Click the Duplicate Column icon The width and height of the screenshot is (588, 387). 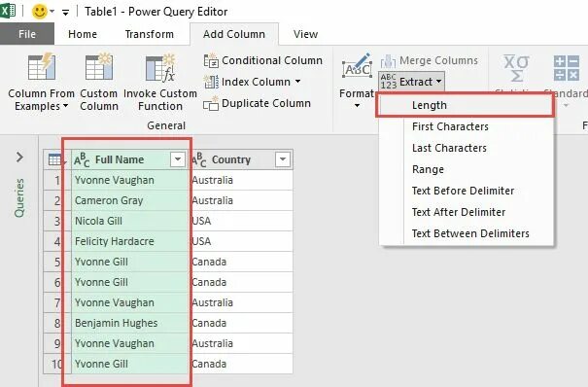pos(211,103)
